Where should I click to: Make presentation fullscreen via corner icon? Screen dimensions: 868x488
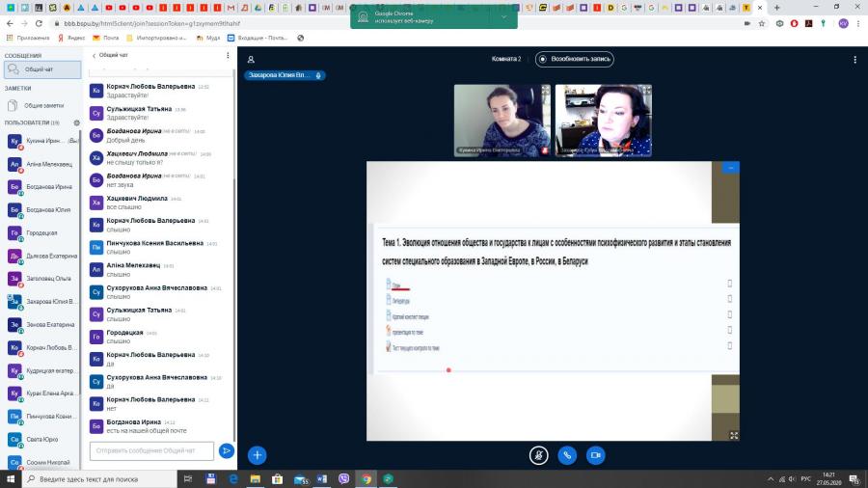click(x=734, y=435)
